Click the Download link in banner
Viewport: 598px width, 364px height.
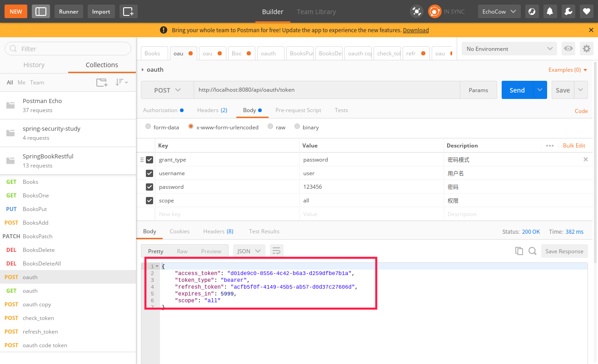tap(416, 30)
